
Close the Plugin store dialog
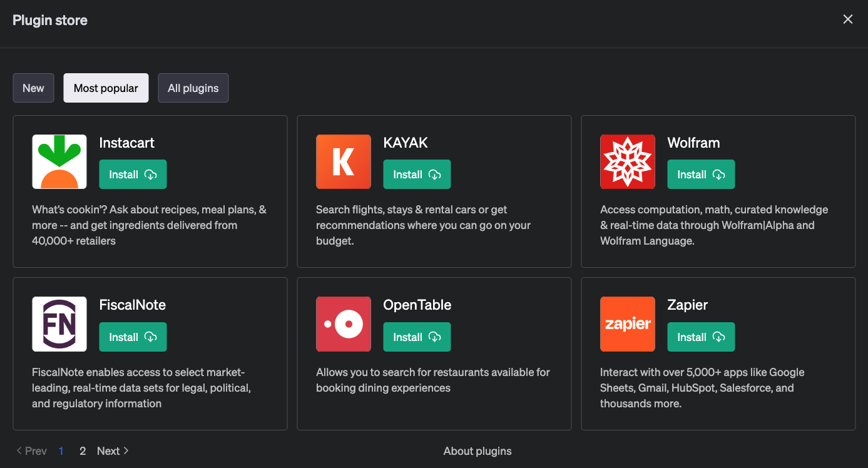coord(847,19)
